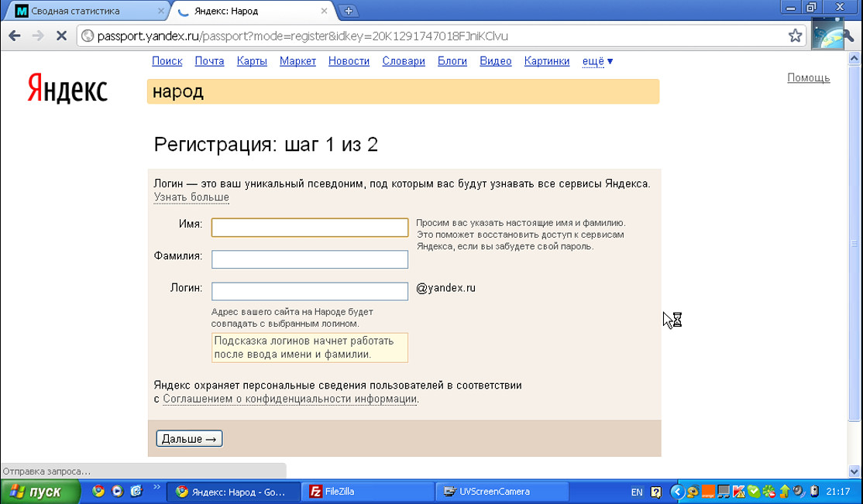This screenshot has height=504, width=863.
Task: Expand hidden quick launch items chevron
Action: [x=157, y=488]
